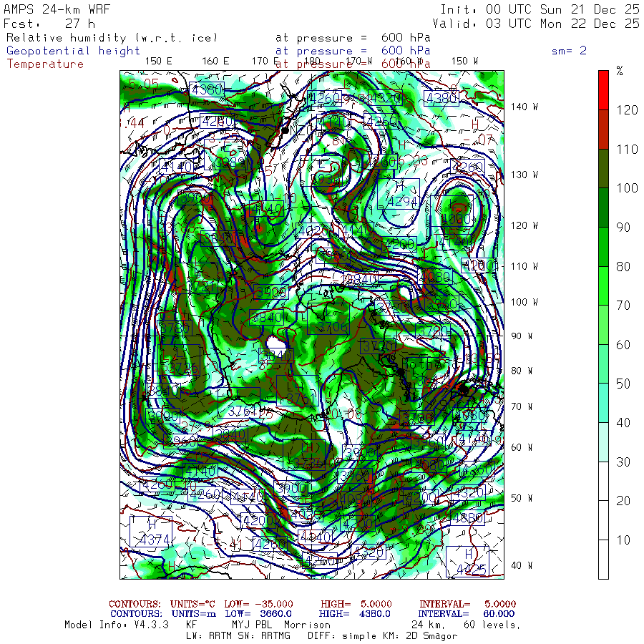Click the 3764 contour label box
Viewport: 644px width, 644px height.
[239, 403]
